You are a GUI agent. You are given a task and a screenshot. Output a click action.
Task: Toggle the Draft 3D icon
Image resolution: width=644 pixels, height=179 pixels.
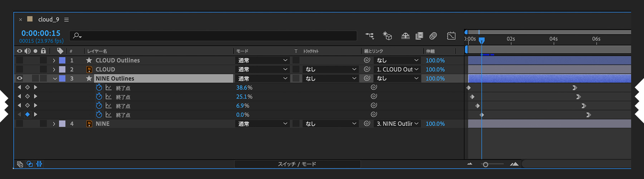pyautogui.click(x=387, y=36)
